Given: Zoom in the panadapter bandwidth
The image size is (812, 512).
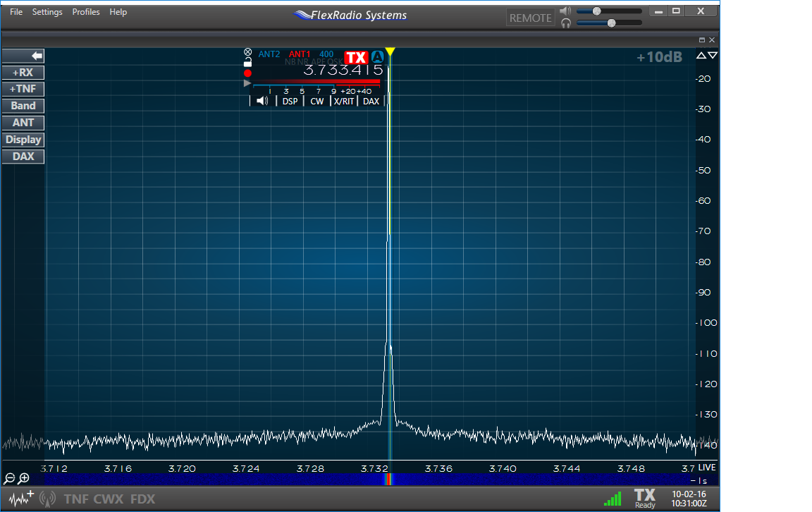Looking at the screenshot, I should 24,479.
